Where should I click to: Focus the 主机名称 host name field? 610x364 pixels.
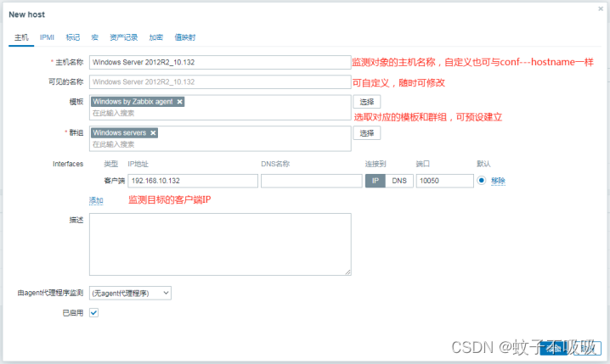[x=220, y=62]
